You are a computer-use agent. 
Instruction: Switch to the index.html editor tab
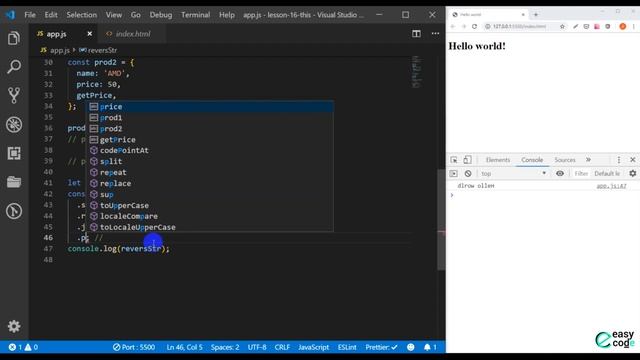[x=133, y=34]
